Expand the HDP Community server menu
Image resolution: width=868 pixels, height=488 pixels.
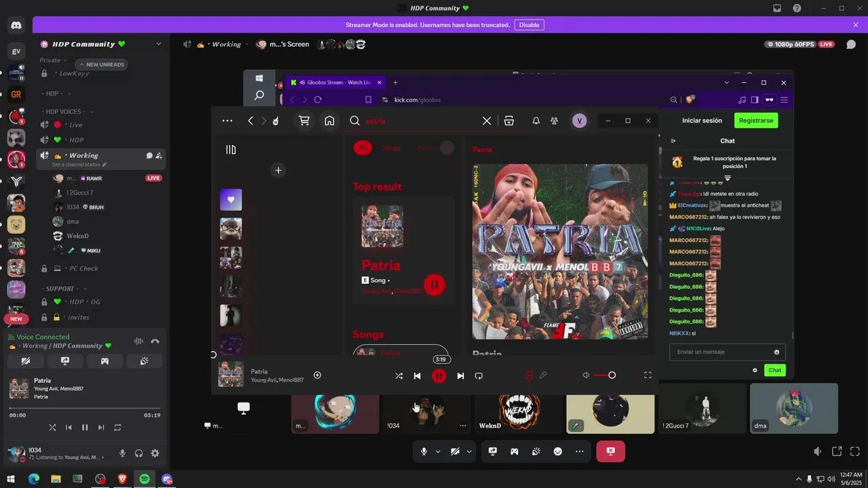click(x=159, y=44)
